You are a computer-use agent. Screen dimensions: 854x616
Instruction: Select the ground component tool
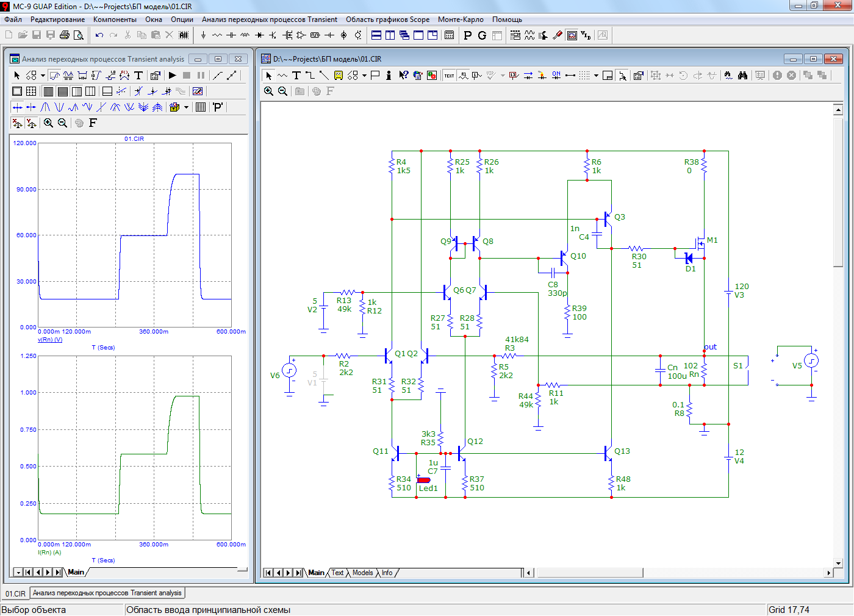pos(203,35)
